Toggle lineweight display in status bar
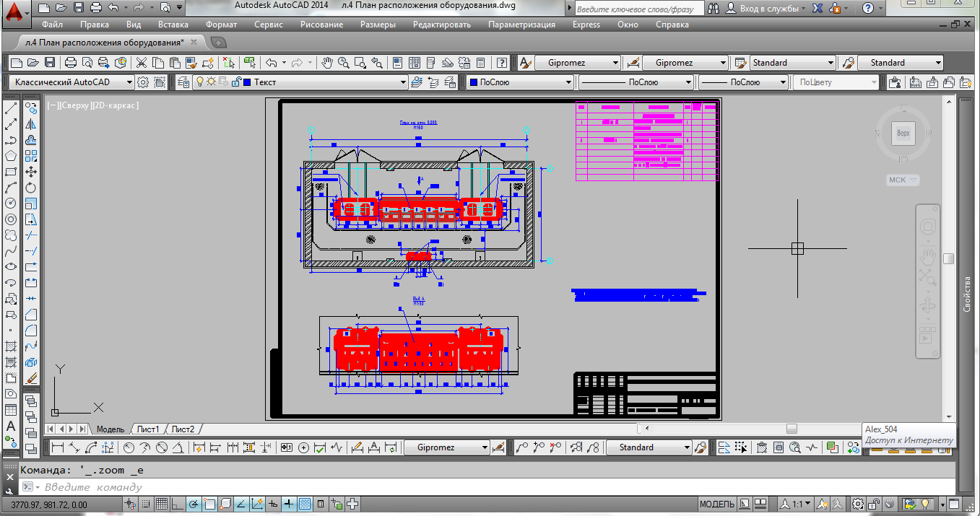The height and width of the screenshot is (516, 980). point(289,504)
